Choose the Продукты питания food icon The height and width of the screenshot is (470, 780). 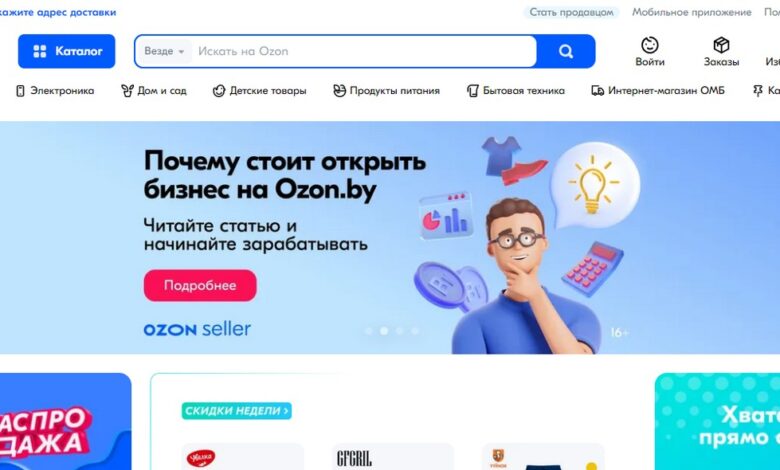click(339, 91)
